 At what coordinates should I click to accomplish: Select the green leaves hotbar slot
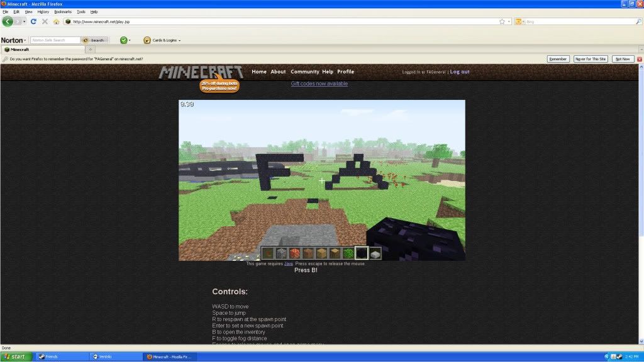click(x=348, y=253)
